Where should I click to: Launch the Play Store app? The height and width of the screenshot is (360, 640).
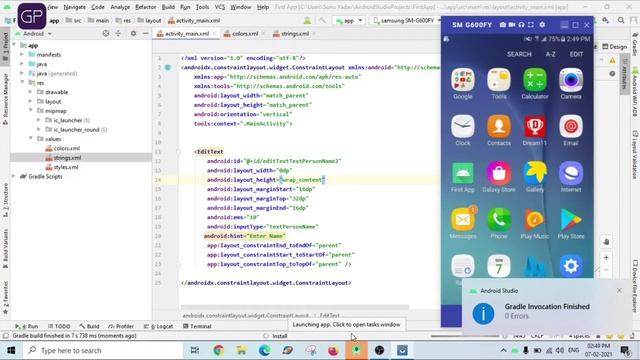(571, 220)
